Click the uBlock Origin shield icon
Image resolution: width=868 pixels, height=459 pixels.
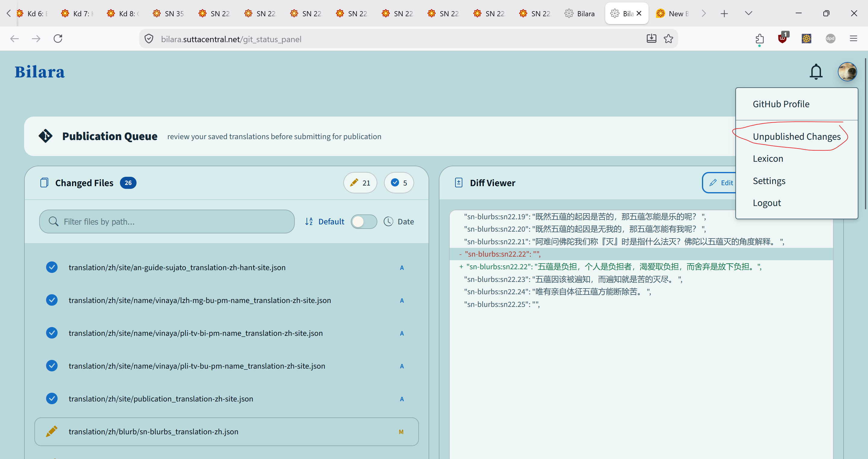pyautogui.click(x=783, y=38)
